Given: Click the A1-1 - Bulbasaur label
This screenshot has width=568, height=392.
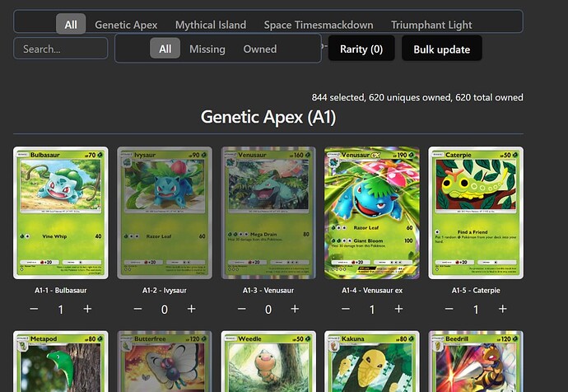Looking at the screenshot, I should pos(60,290).
